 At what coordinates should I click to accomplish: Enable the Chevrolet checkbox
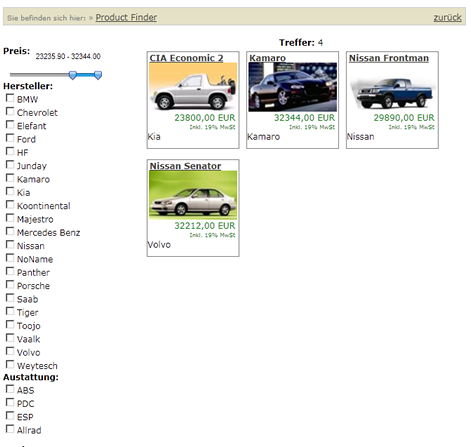pyautogui.click(x=10, y=111)
